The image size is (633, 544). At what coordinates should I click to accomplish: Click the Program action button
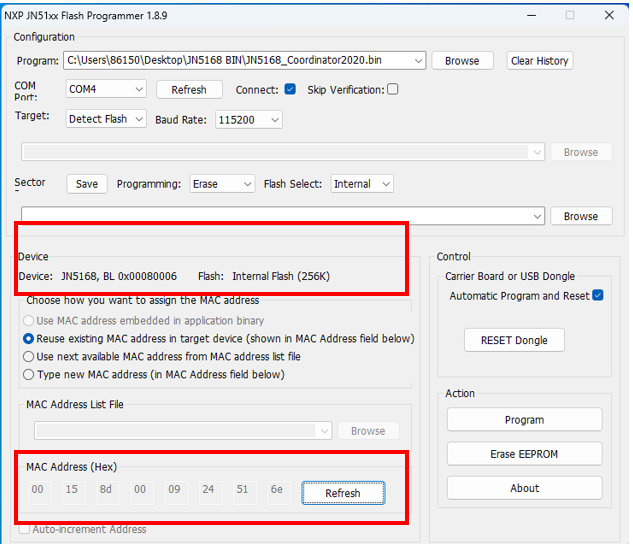(x=524, y=420)
